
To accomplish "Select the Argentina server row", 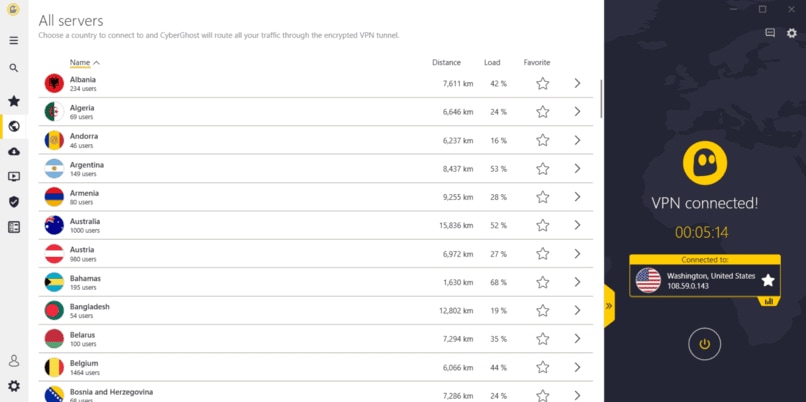I will tap(316, 169).
